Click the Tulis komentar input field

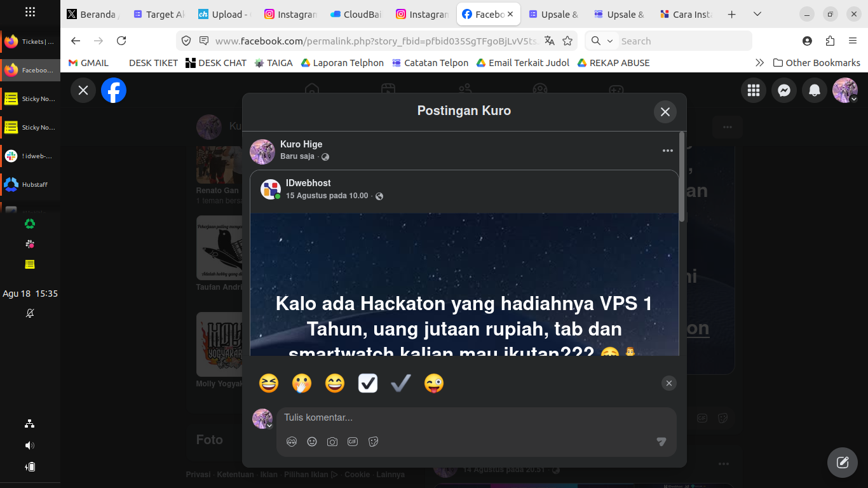pos(477,417)
